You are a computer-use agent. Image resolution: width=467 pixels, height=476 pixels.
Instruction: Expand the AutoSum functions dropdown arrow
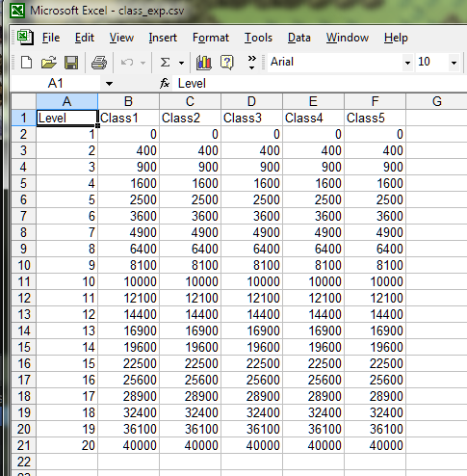point(181,63)
